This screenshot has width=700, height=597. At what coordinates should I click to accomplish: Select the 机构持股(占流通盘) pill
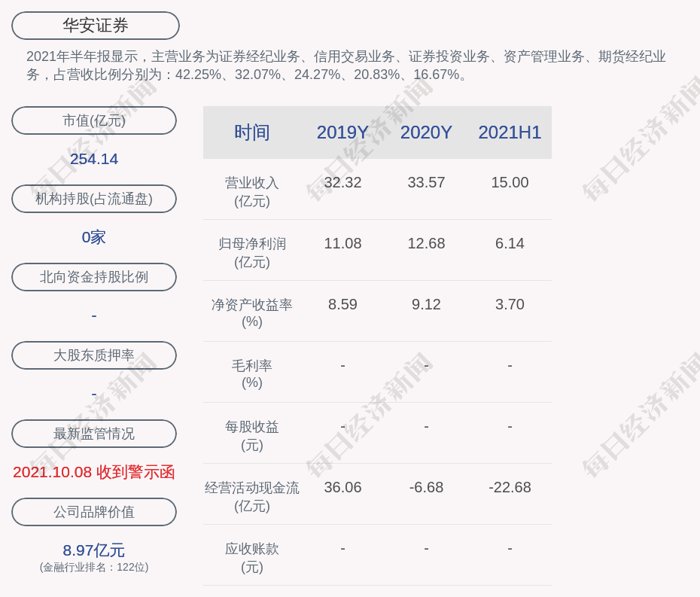(94, 199)
